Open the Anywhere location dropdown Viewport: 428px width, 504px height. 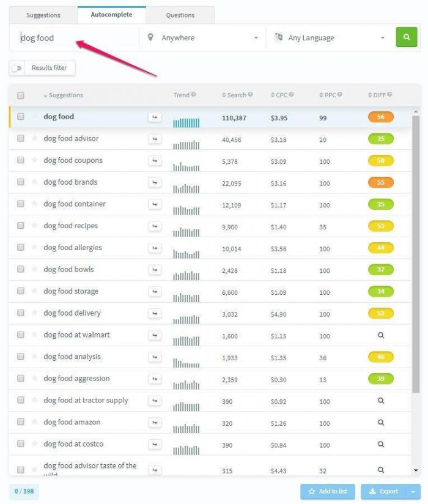[202, 37]
